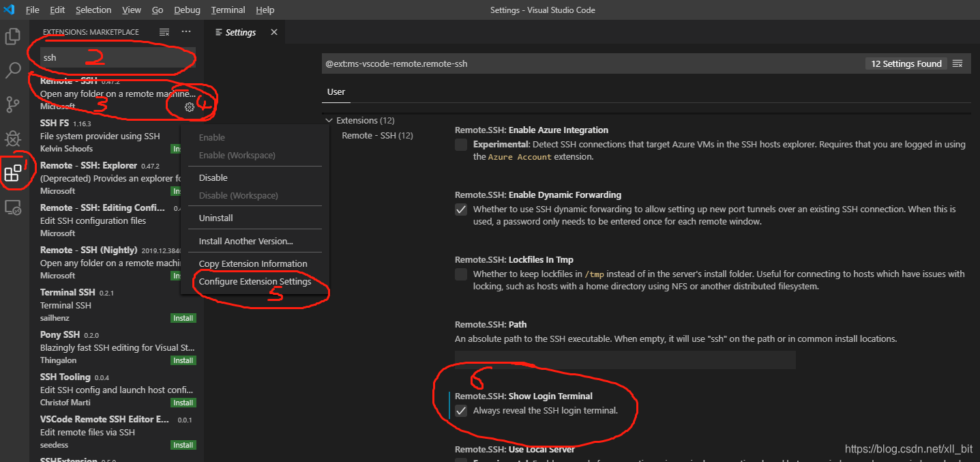Click the Remote.SSH: Path setting title
Screen dimensions: 980x462
490,325
